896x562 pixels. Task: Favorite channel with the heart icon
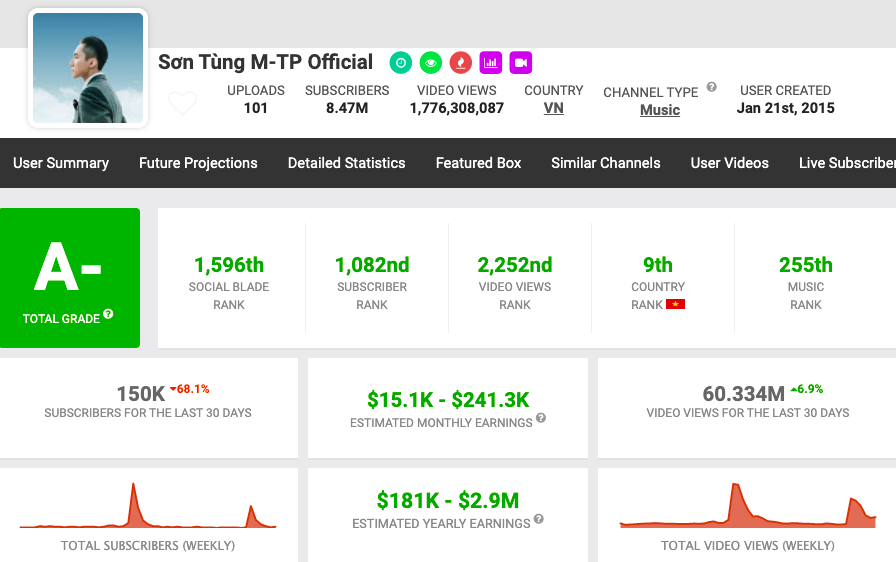183,103
